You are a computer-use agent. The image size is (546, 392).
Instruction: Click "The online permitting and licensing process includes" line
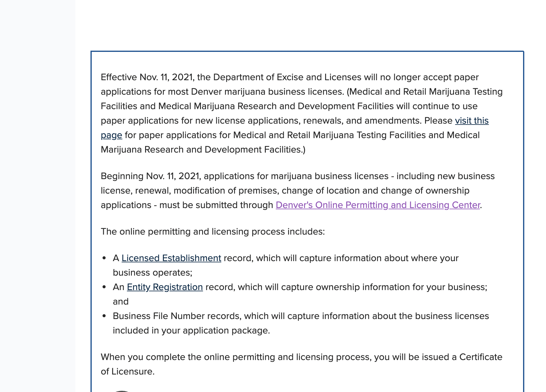coord(213,232)
